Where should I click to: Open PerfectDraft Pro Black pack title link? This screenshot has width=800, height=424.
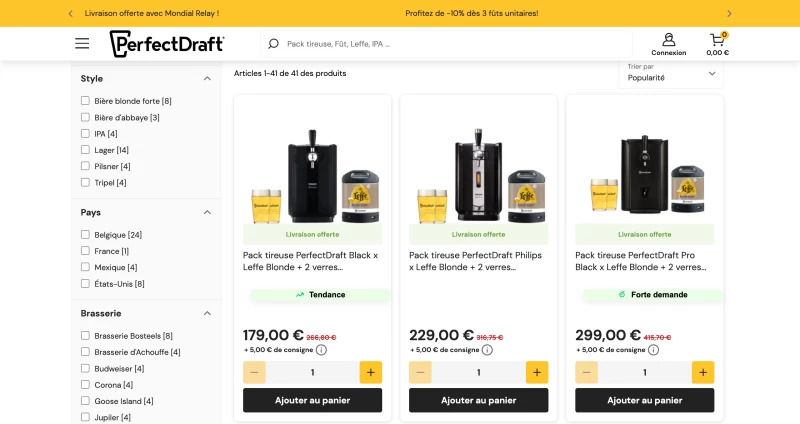640,261
